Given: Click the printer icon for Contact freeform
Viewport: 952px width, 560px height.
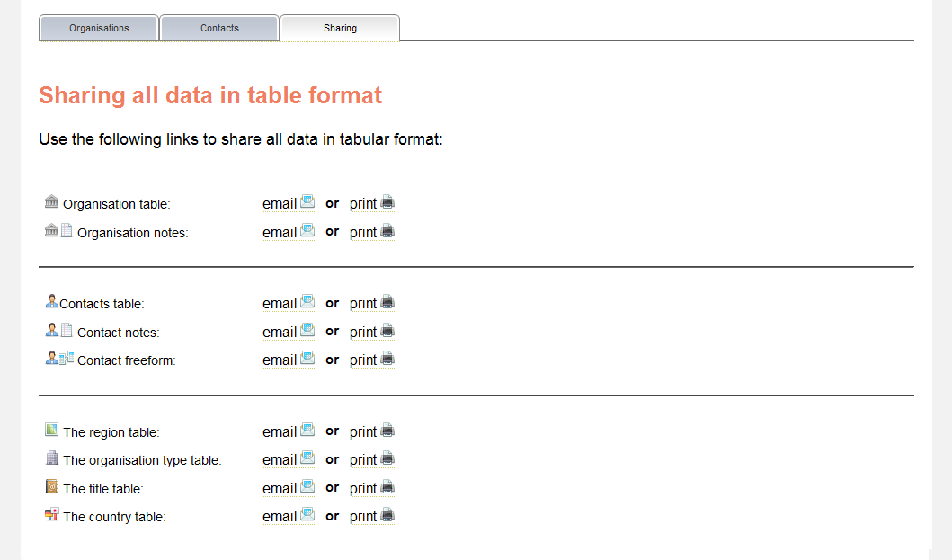Looking at the screenshot, I should pos(387,359).
